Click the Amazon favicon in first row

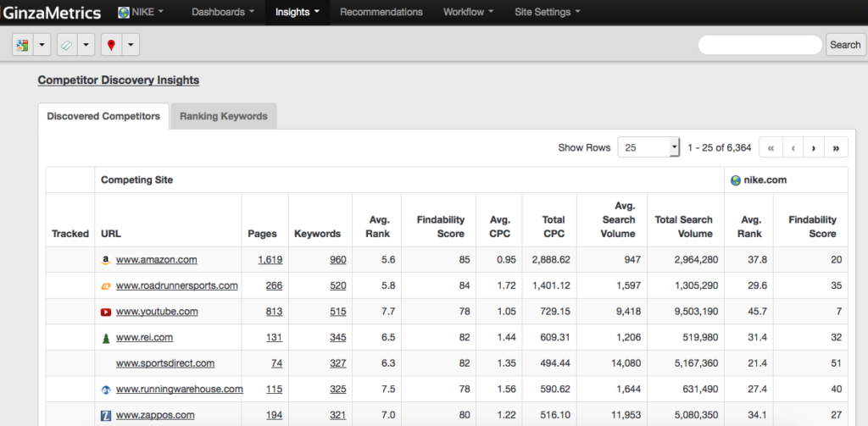coord(106,260)
